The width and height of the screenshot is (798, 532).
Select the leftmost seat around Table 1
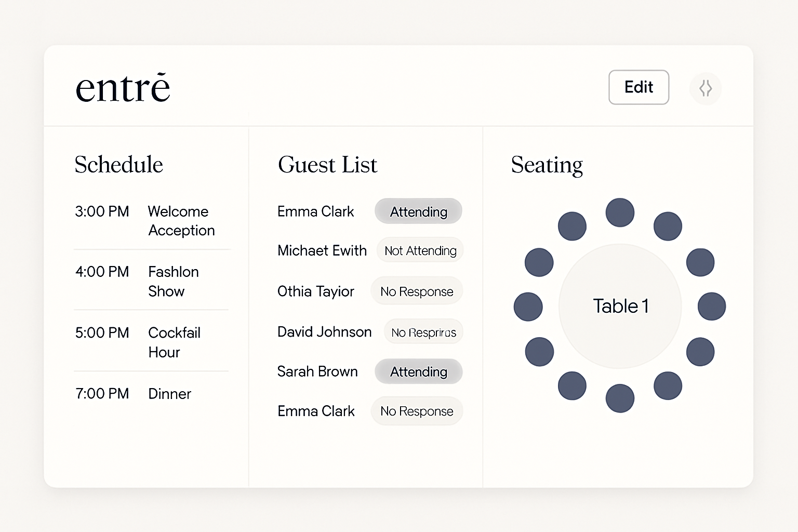(x=528, y=307)
